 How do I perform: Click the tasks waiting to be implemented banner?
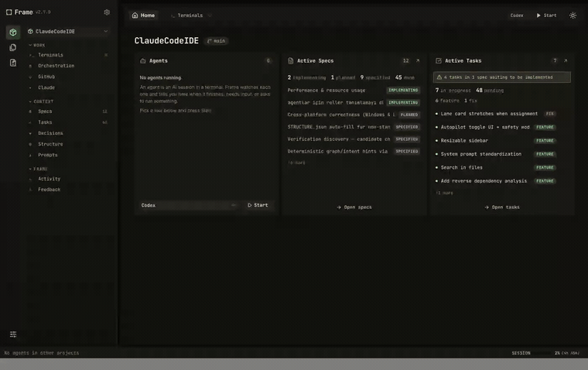pos(502,77)
